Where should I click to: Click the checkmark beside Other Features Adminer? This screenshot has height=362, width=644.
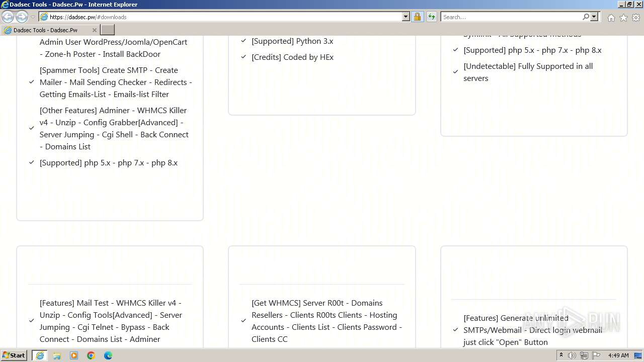click(x=32, y=128)
